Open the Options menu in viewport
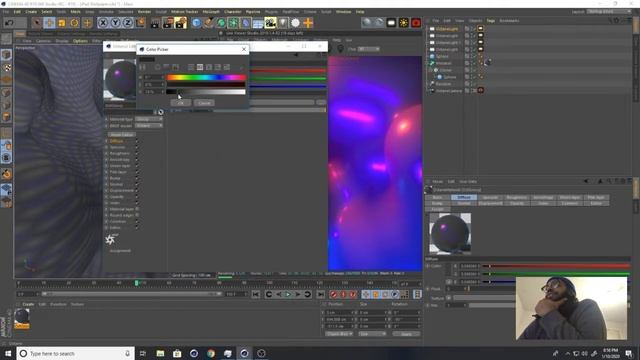Viewport: 640px width, 360px height. [80, 41]
